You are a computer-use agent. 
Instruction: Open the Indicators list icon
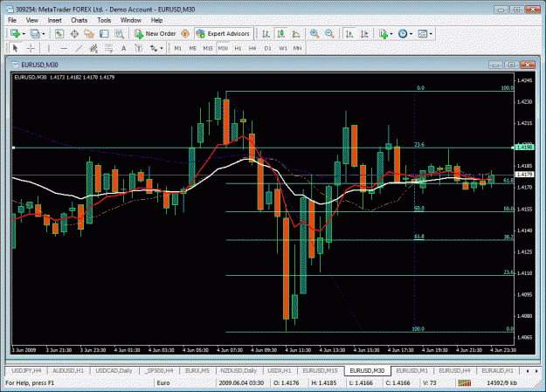tap(384, 34)
